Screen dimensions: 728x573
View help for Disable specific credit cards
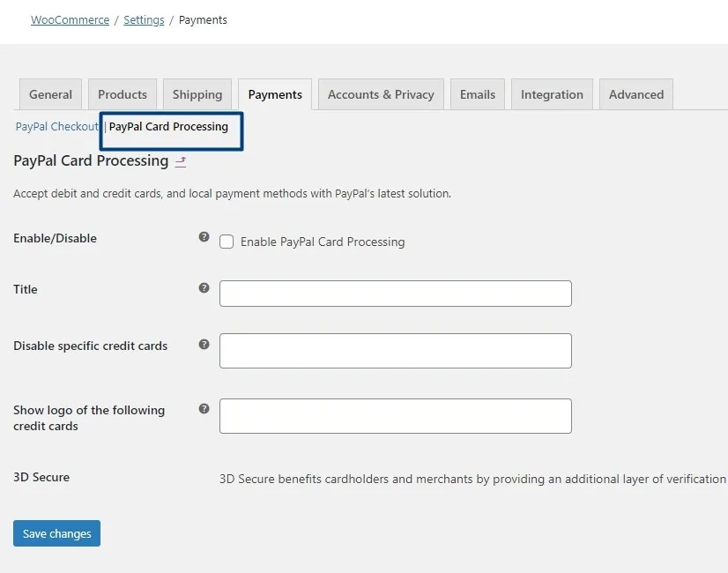point(204,345)
